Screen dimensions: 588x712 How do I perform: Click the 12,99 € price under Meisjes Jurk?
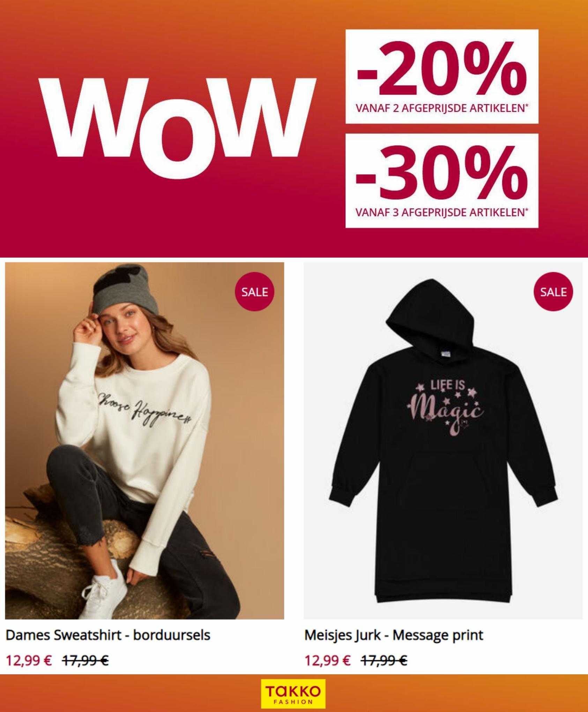click(x=328, y=660)
